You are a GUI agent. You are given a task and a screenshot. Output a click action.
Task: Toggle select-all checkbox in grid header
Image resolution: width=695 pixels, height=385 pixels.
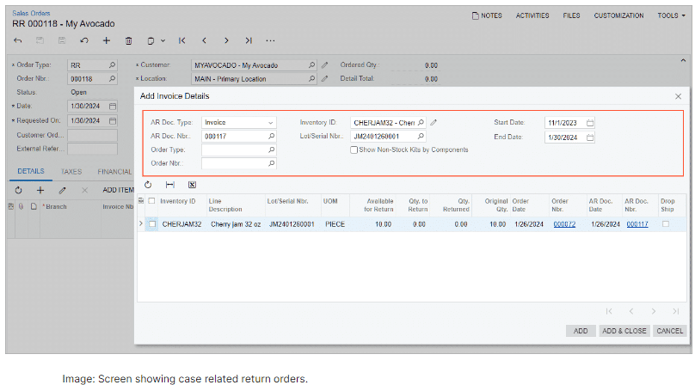pos(152,201)
